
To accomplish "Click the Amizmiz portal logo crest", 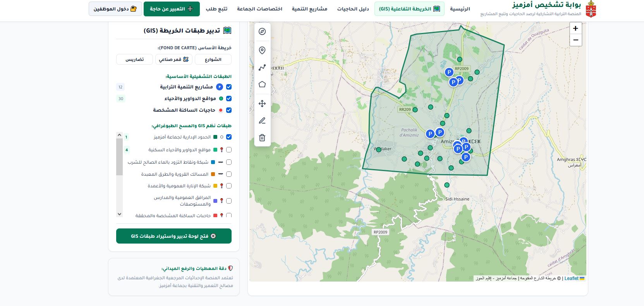I will pyautogui.click(x=591, y=9).
